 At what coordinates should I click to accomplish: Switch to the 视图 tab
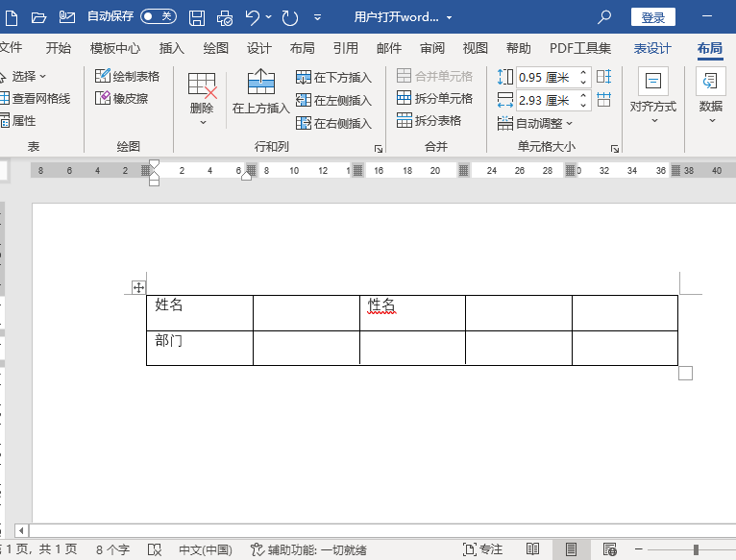[x=475, y=48]
